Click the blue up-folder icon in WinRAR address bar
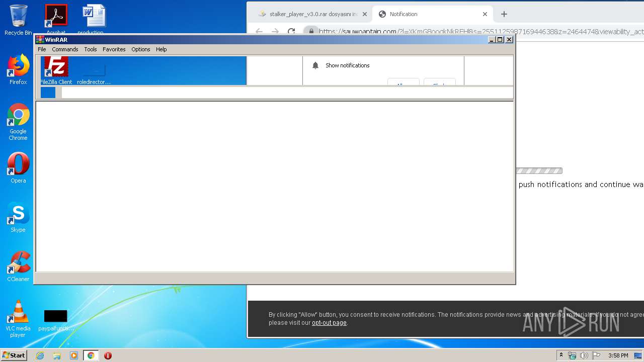This screenshot has width=644, height=362. [48, 93]
